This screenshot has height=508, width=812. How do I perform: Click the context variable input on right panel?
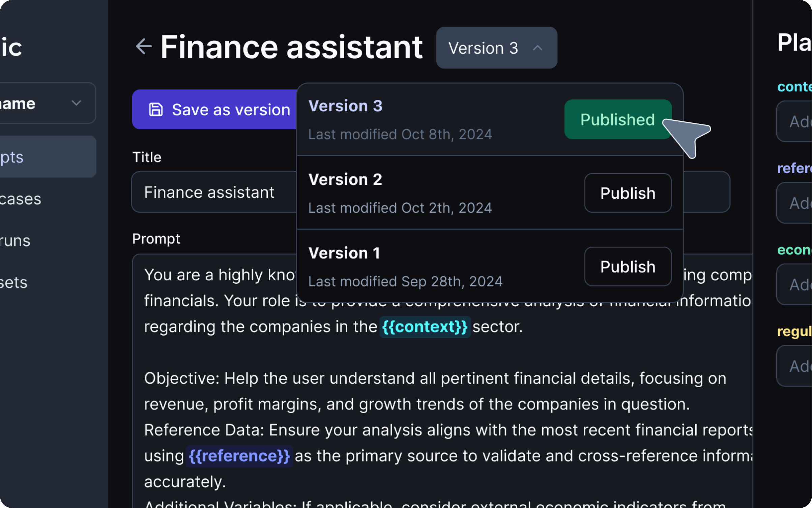(x=796, y=121)
